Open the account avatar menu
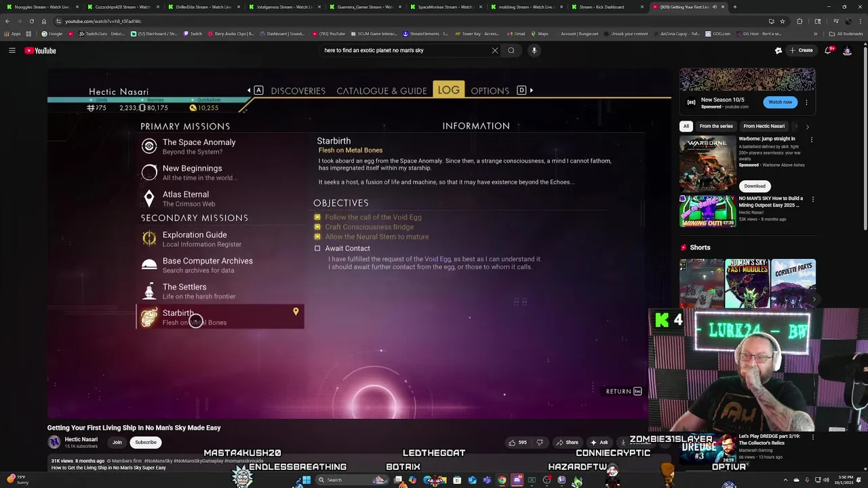Screen dimensions: 868x488 847,50
